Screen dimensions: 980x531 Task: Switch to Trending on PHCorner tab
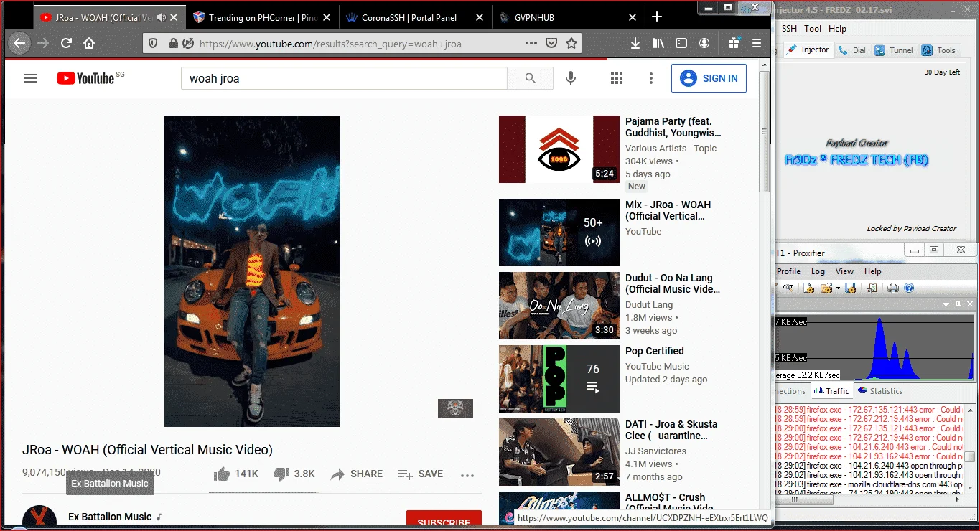tap(254, 17)
